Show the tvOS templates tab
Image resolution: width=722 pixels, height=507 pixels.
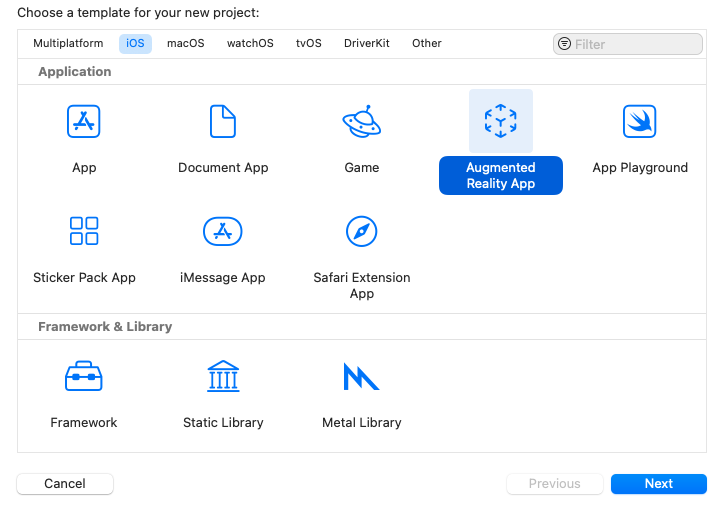coord(309,44)
